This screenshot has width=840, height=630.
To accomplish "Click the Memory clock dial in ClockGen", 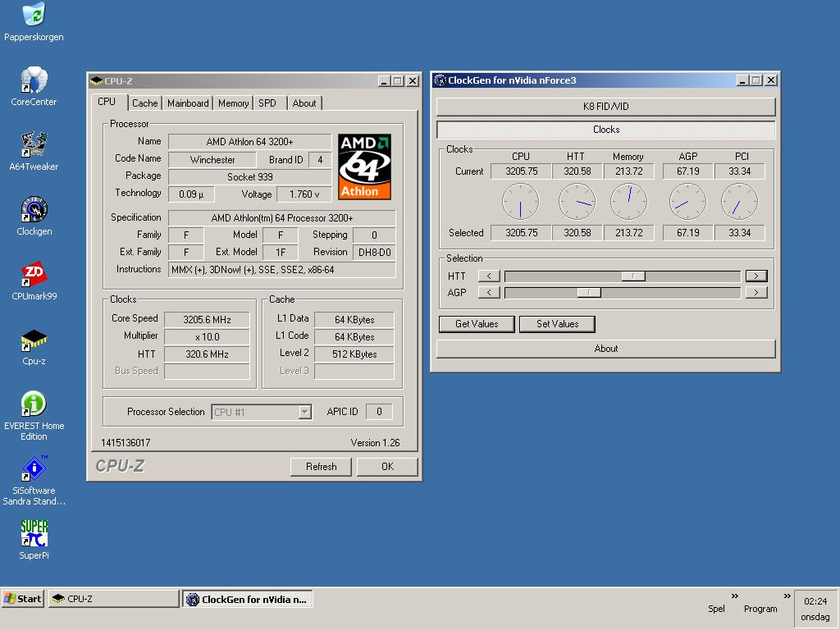I will 629,202.
